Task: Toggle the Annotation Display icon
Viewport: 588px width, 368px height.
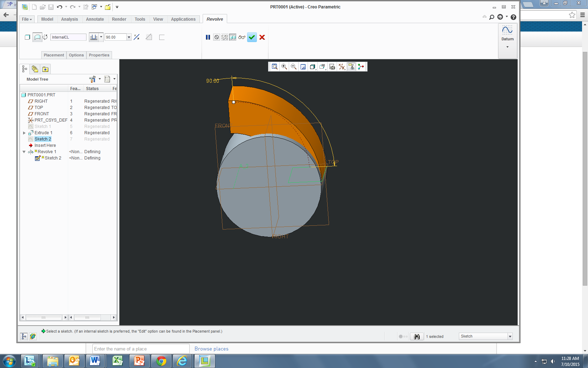Action: coord(351,67)
